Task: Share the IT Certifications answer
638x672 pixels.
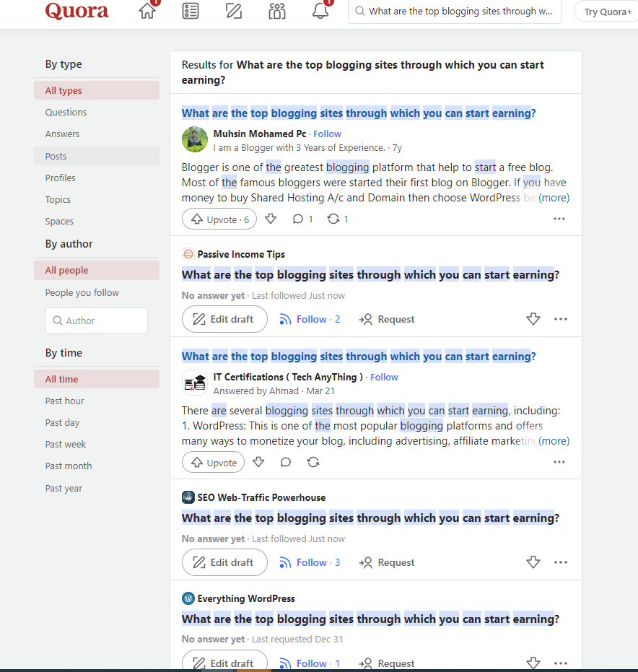Action: (313, 462)
